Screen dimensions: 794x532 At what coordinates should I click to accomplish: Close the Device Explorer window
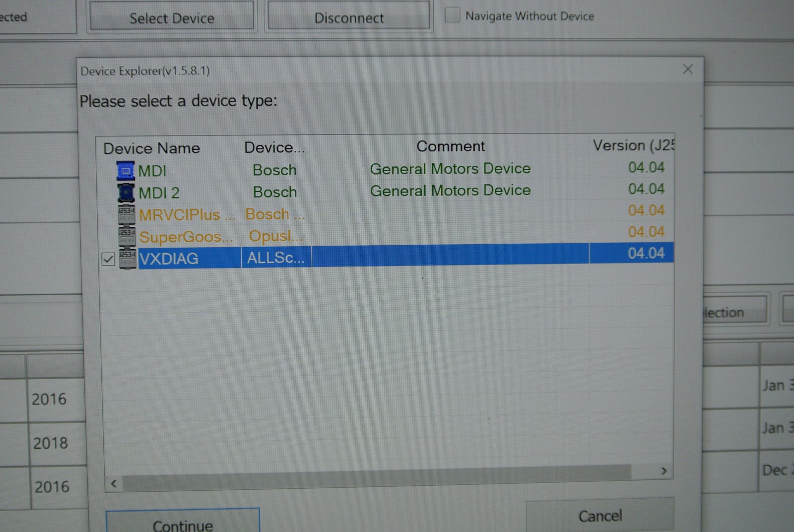point(688,69)
